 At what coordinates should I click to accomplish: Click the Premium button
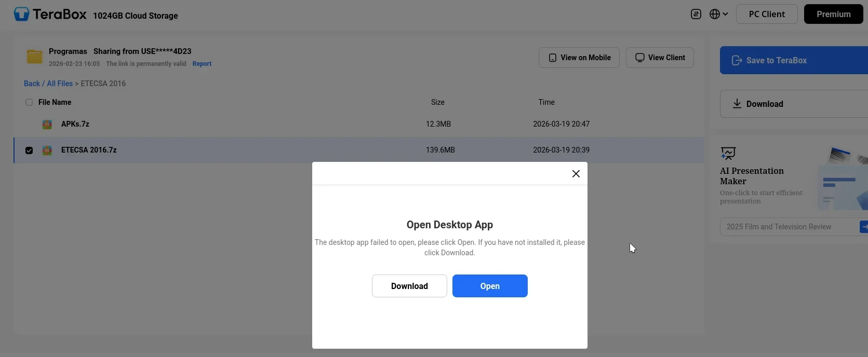point(833,14)
